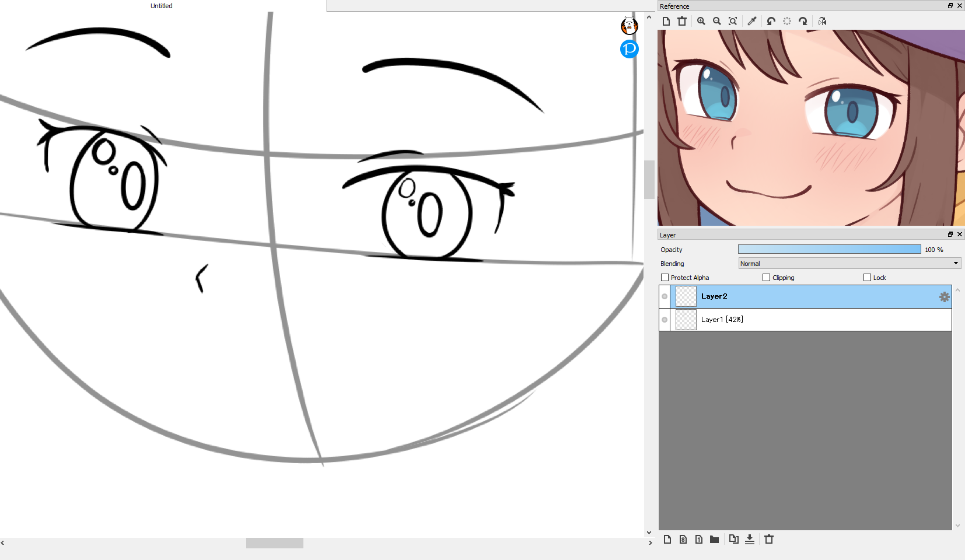Reset the reference image rotation
The image size is (965, 560).
[x=787, y=22]
